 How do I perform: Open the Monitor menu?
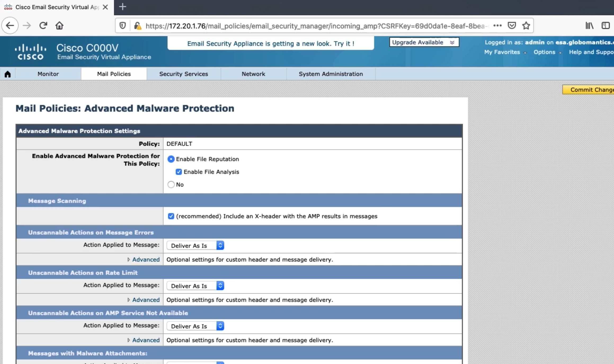48,74
